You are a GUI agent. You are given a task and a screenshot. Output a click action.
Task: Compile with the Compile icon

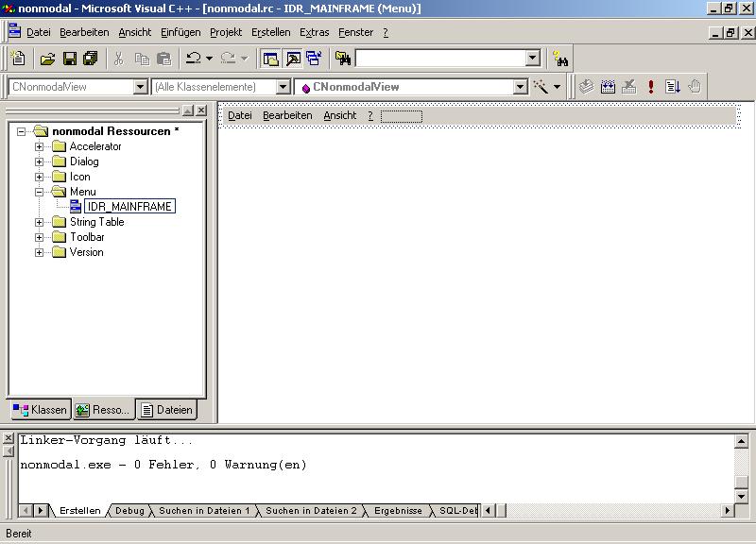(586, 87)
